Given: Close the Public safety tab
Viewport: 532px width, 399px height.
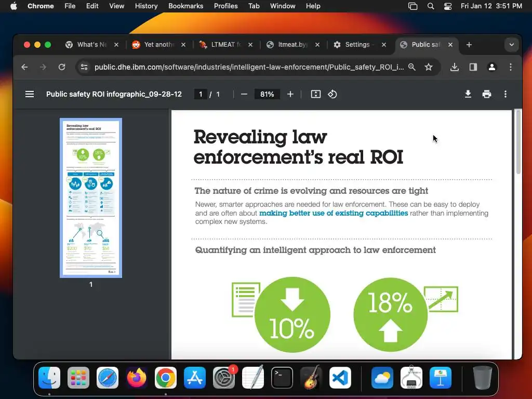Looking at the screenshot, I should click(450, 45).
